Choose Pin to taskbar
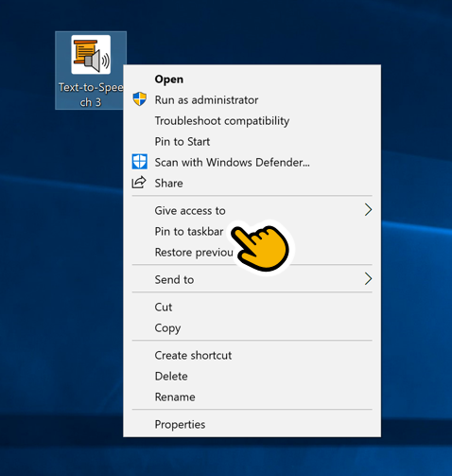The width and height of the screenshot is (452, 476). point(252,231)
